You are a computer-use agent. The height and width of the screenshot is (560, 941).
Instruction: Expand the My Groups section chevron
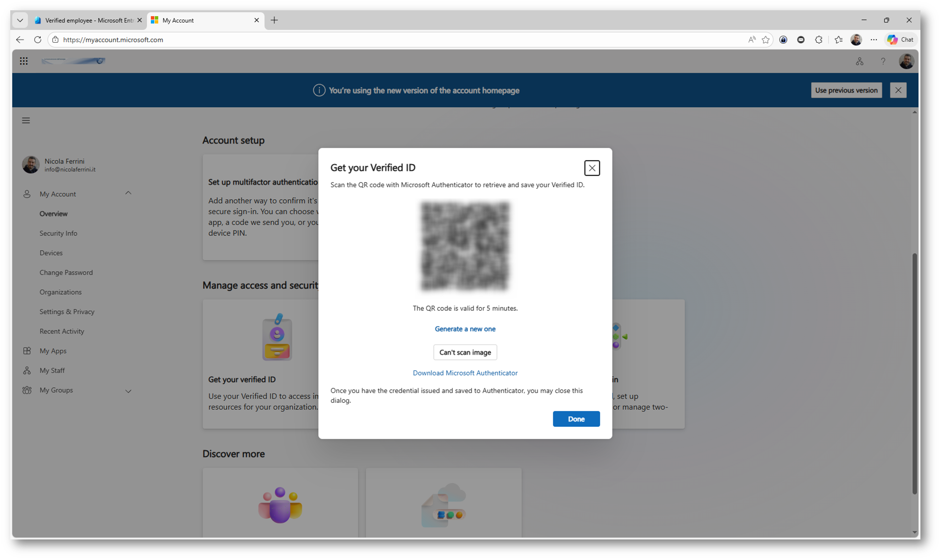pos(128,391)
